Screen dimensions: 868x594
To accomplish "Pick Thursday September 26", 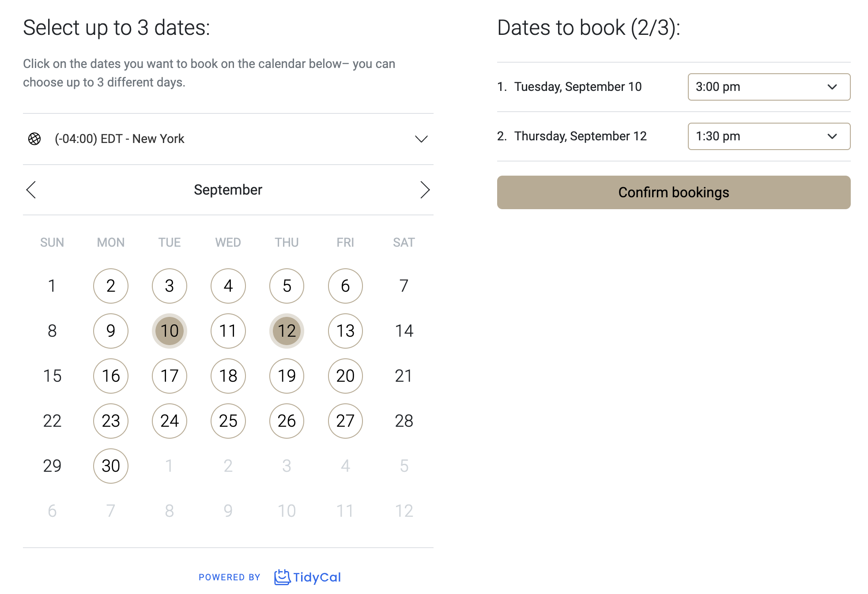I will click(287, 421).
